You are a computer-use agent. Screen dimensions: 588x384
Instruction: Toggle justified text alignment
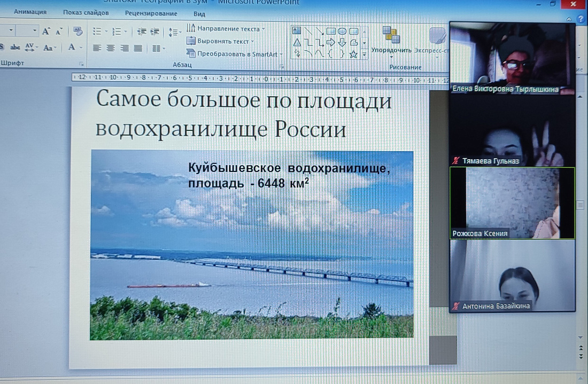click(138, 48)
